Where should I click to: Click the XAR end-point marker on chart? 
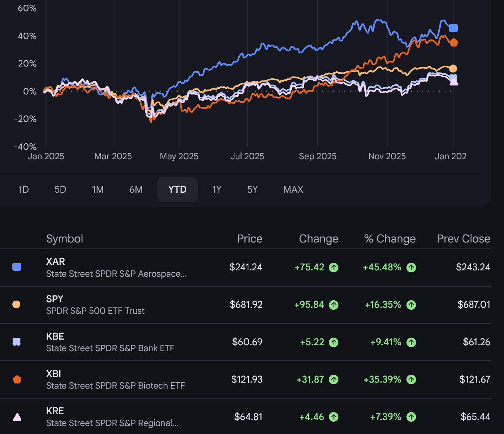pyautogui.click(x=453, y=28)
